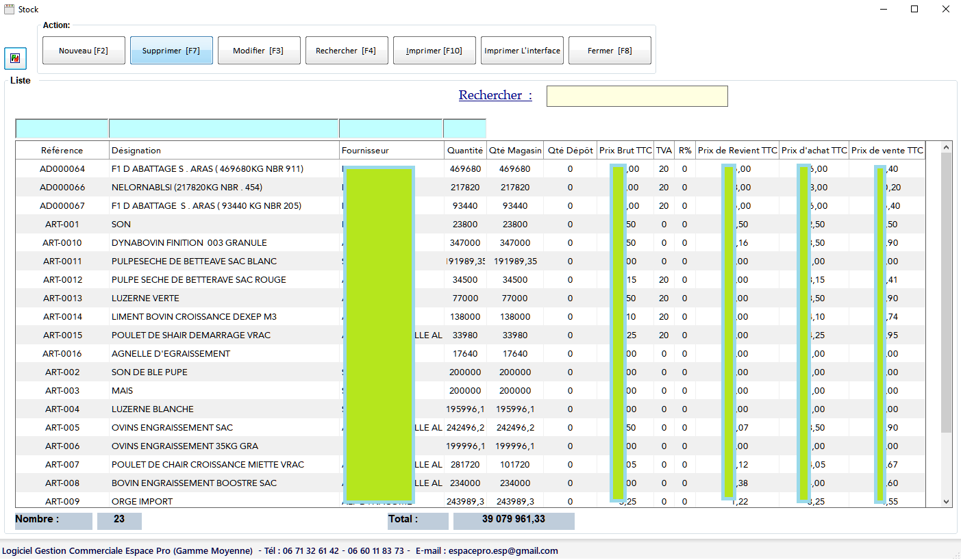Select the LUZERNE VERTE row
The width and height of the screenshot is (961, 560).
click(x=470, y=298)
